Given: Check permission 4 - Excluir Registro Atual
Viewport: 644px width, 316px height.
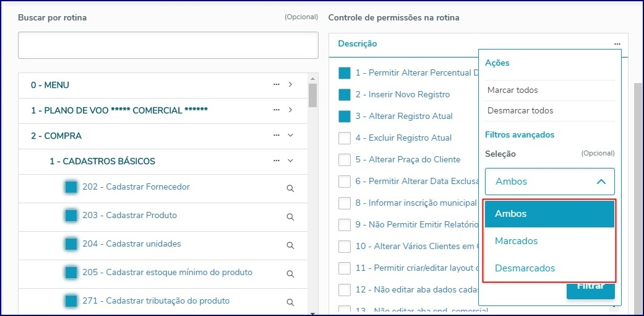Looking at the screenshot, I should [344, 138].
